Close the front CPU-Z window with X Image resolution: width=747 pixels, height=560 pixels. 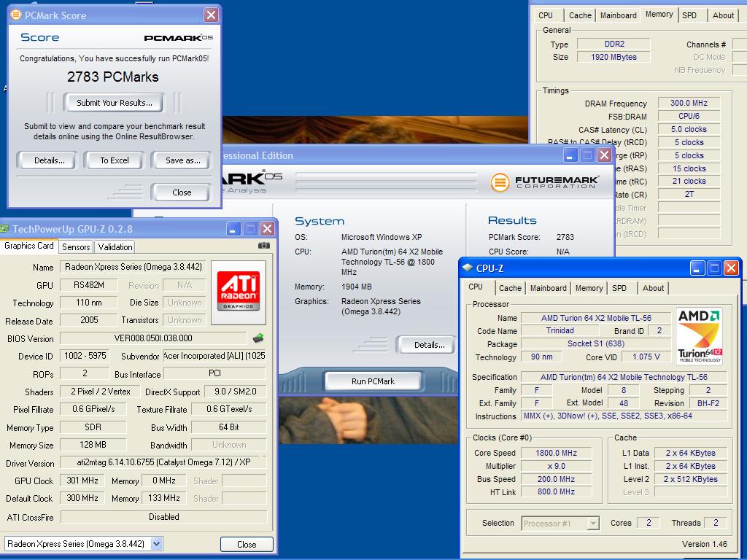pos(731,268)
